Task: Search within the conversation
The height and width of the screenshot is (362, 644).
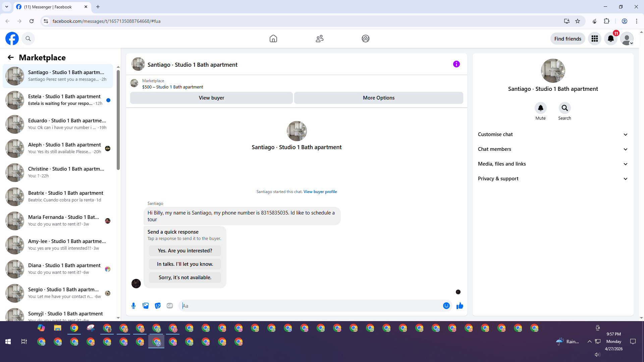Action: 565,108
